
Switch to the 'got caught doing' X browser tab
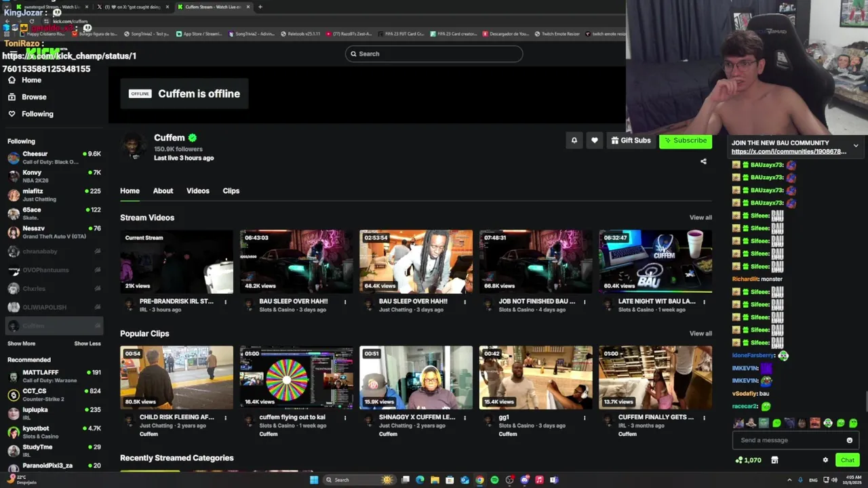click(x=133, y=7)
